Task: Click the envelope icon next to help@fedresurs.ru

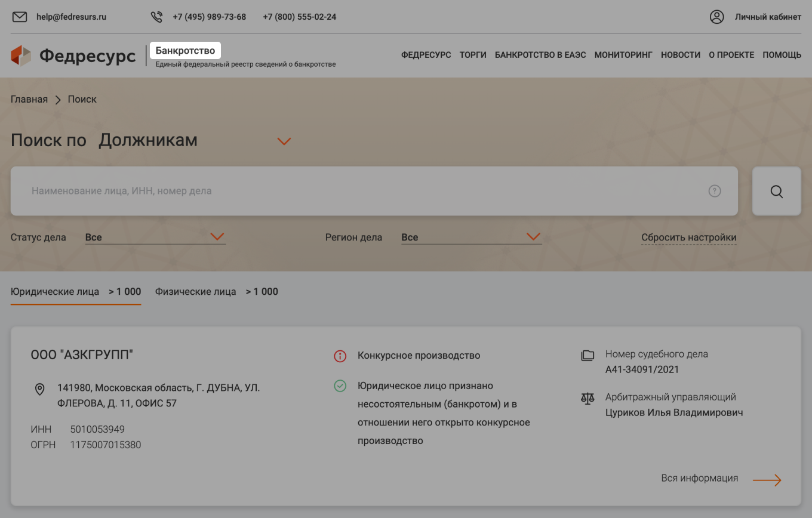Action: click(x=20, y=17)
